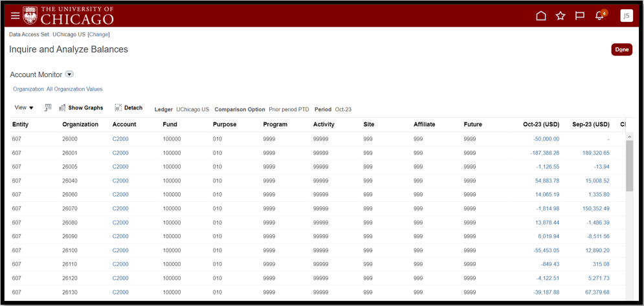Click the -4,122.51 balance amount
Image resolution: width=644 pixels, height=306 pixels.
[x=548, y=278]
